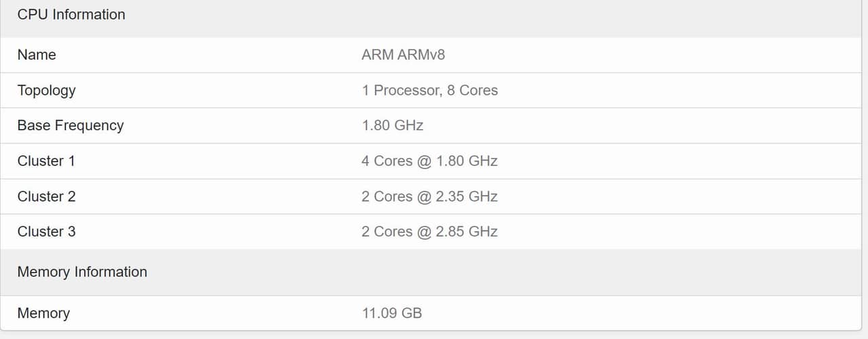Click the Memory Information section header
Viewport: 868px width, 339px height.
click(x=82, y=272)
